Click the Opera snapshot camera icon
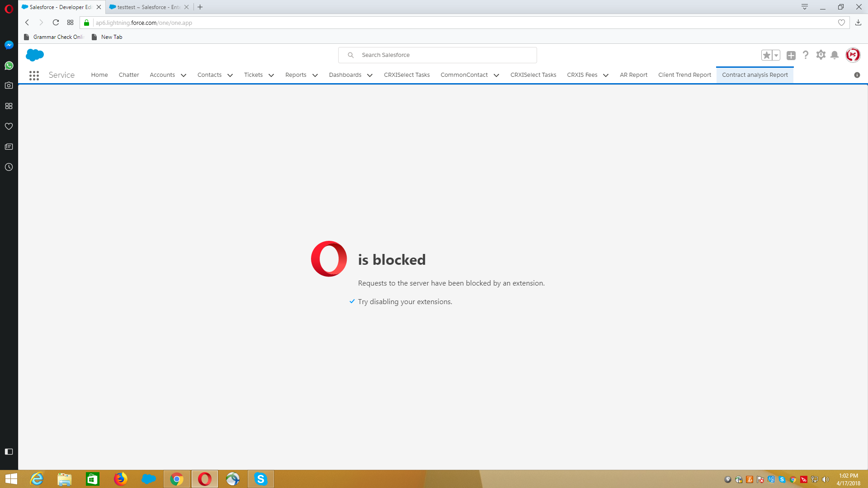 (9, 85)
